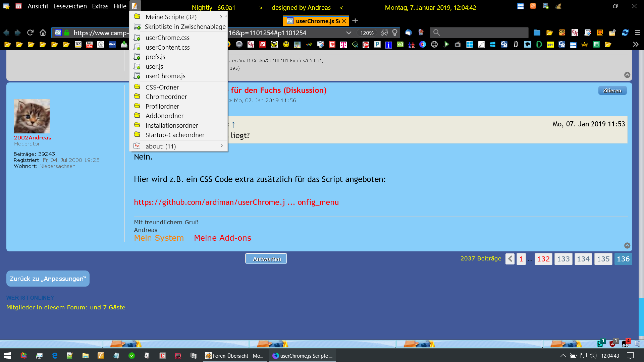The image size is (644, 362).
Task: Click the Telekom T bookmark icon
Action: click(343, 45)
